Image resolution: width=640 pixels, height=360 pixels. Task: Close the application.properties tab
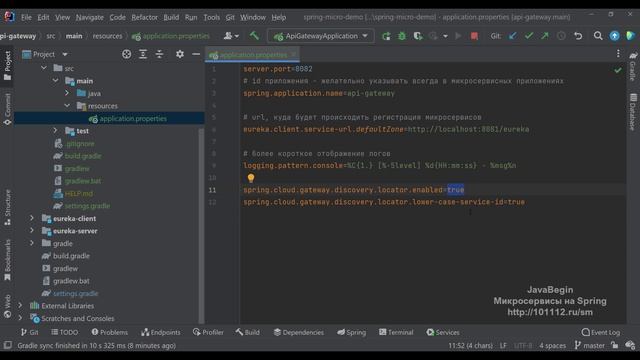pos(293,54)
